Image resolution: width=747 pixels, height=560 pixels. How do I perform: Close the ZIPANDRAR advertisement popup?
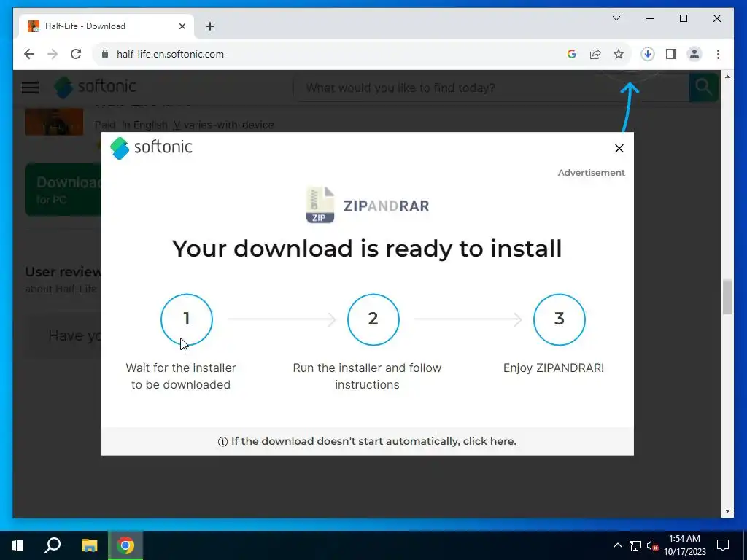619,149
